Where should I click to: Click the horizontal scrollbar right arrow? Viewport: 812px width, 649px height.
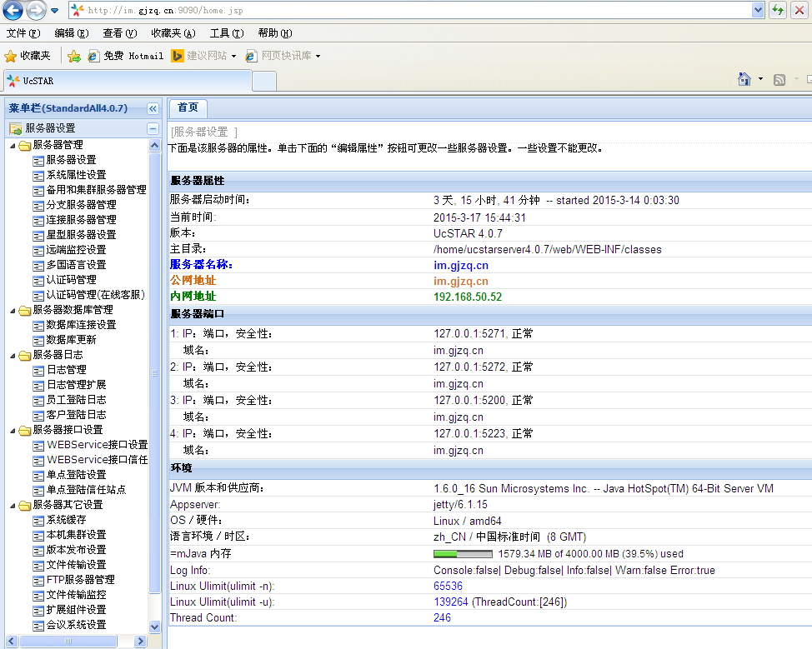pos(140,642)
